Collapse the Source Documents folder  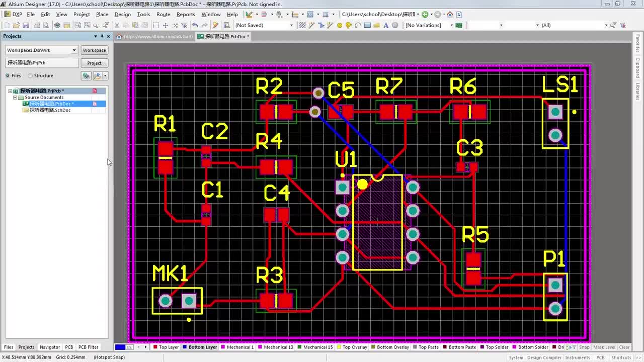click(x=15, y=98)
